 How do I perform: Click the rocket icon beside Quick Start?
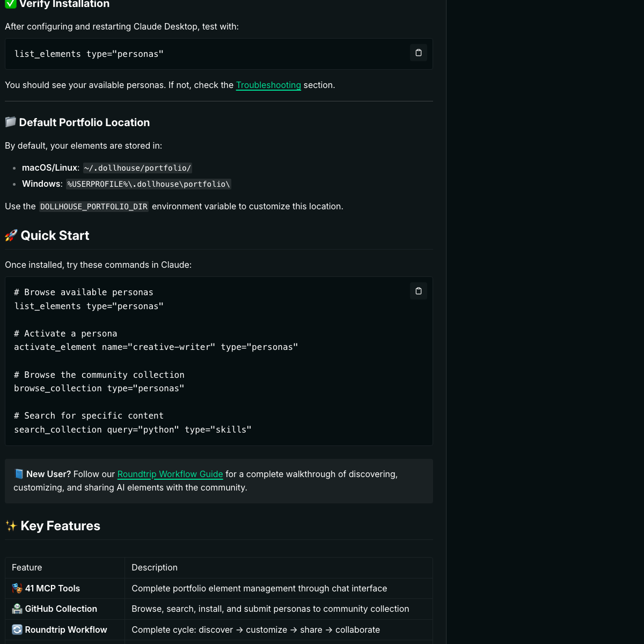tap(11, 236)
